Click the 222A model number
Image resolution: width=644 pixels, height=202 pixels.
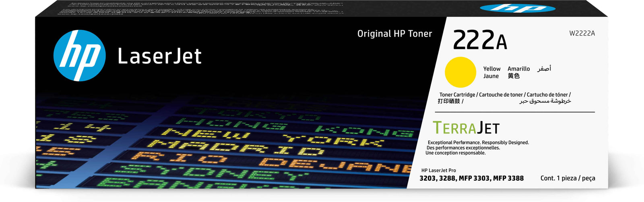point(480,40)
